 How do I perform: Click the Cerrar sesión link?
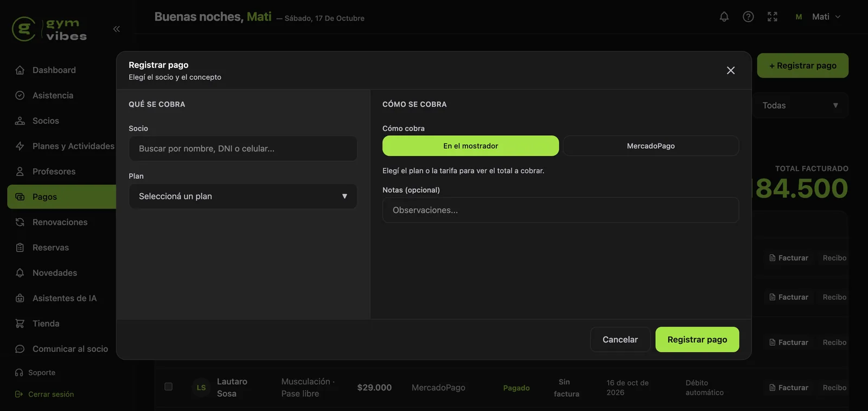click(x=44, y=394)
